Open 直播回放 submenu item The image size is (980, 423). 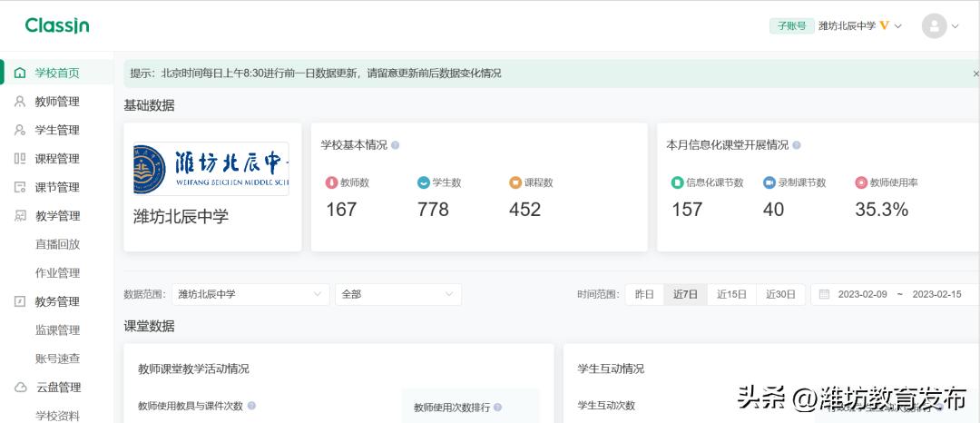pos(57,244)
